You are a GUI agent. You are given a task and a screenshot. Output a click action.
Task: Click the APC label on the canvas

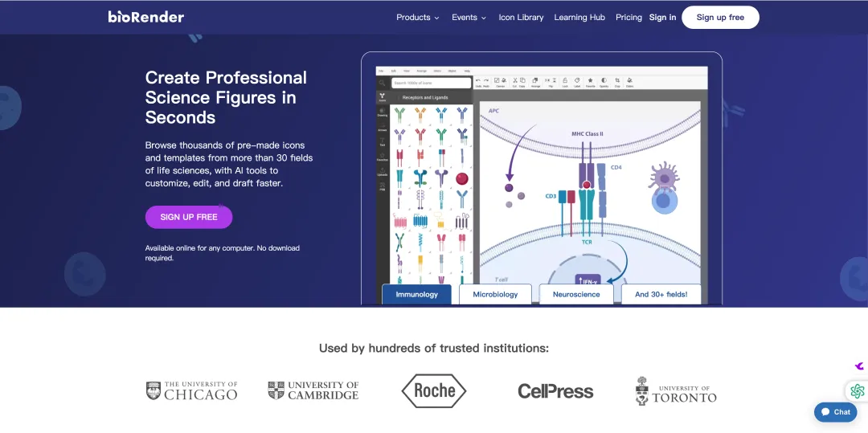pos(493,111)
